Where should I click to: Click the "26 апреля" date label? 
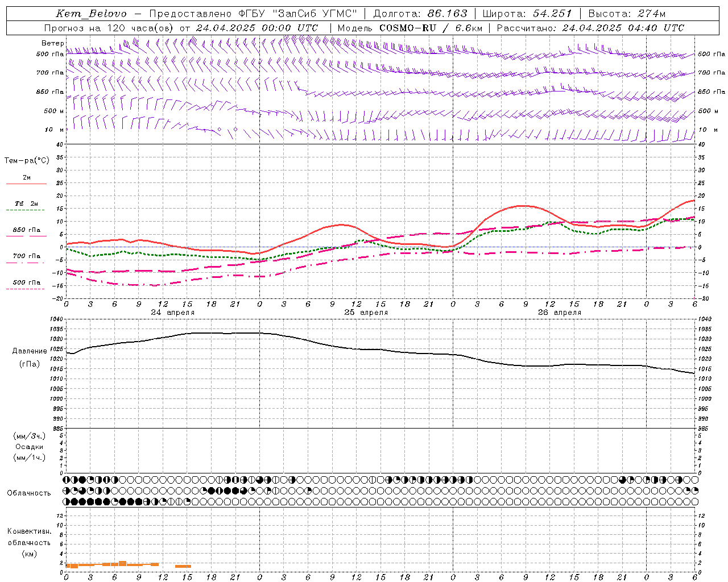pyautogui.click(x=559, y=313)
